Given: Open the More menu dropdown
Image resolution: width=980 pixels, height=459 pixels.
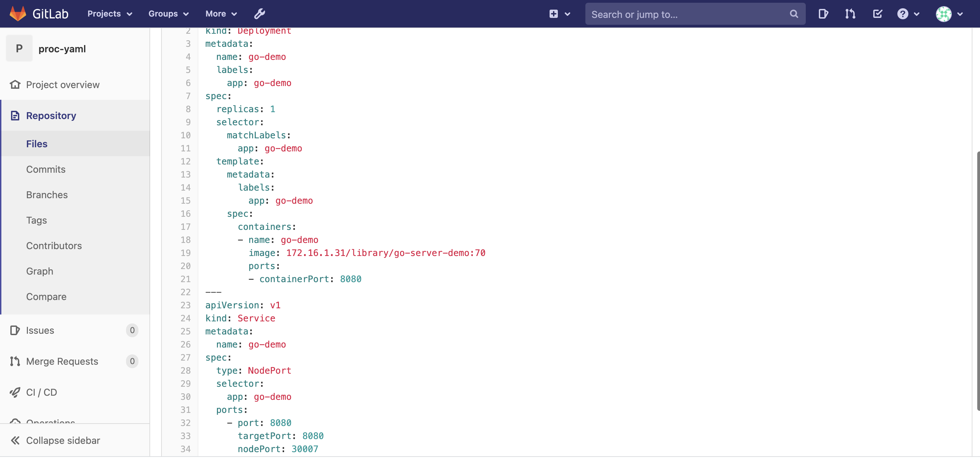Looking at the screenshot, I should pyautogui.click(x=221, y=14).
